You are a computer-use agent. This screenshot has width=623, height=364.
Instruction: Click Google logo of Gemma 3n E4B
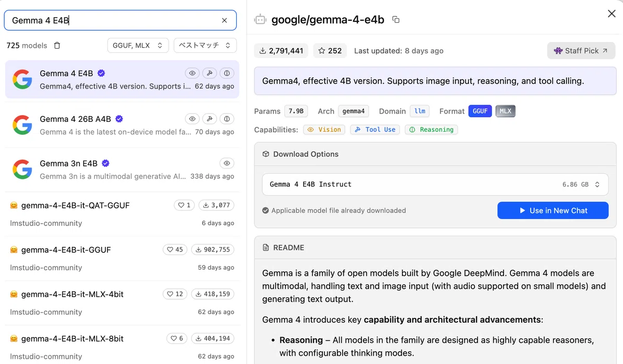[22, 170]
